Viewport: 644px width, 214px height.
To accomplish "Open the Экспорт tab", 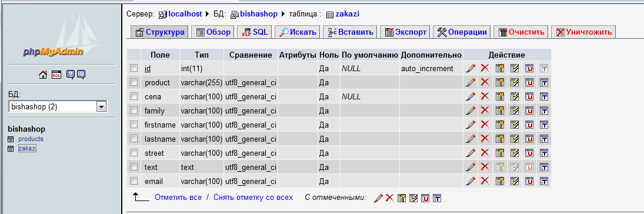I will tap(405, 32).
